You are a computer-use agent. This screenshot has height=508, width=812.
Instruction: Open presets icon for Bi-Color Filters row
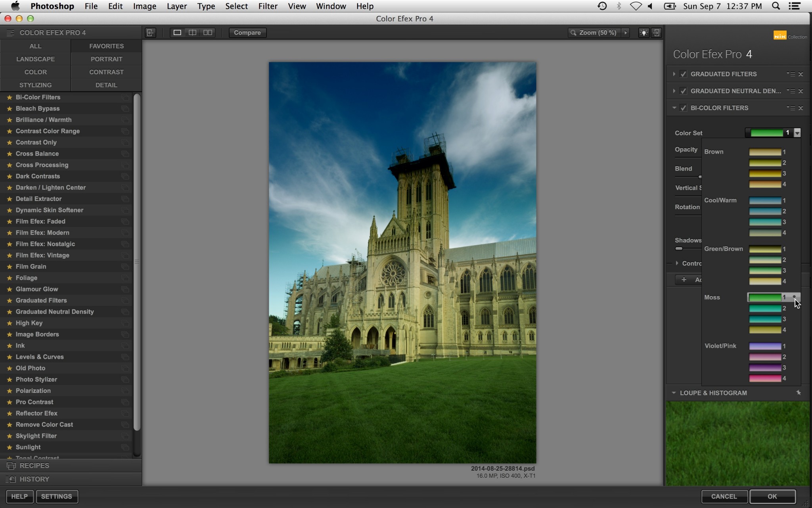(125, 97)
